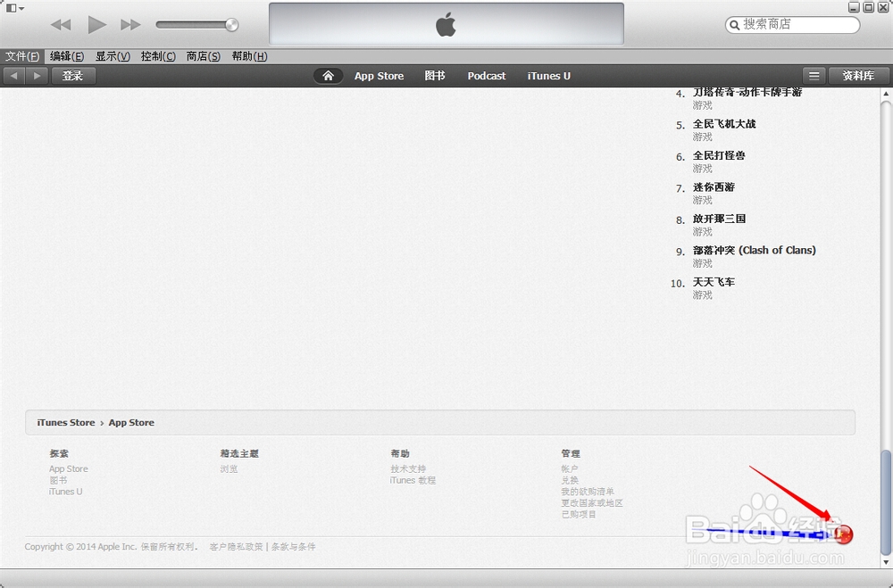Click the 资料库 library button
893x588 pixels.
coord(858,76)
